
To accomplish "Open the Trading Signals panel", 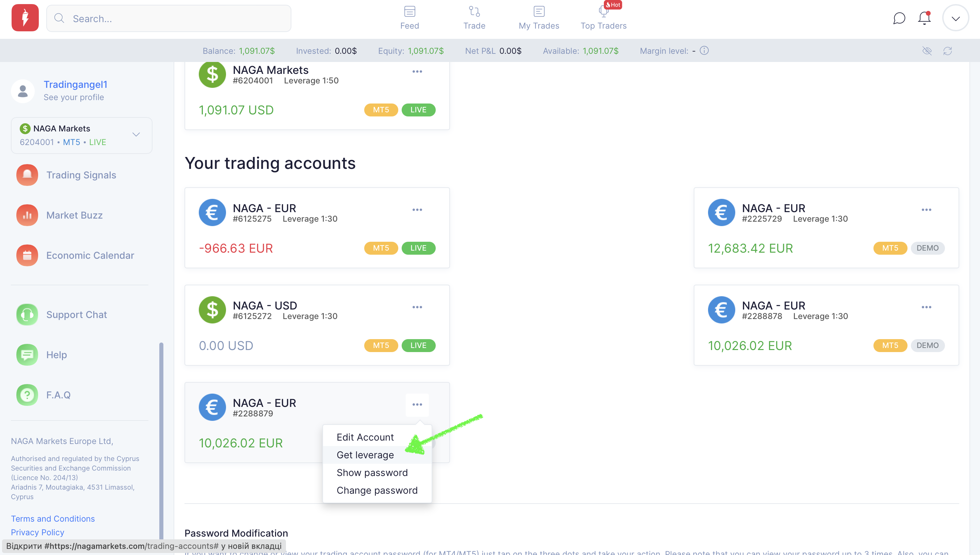I will (81, 175).
